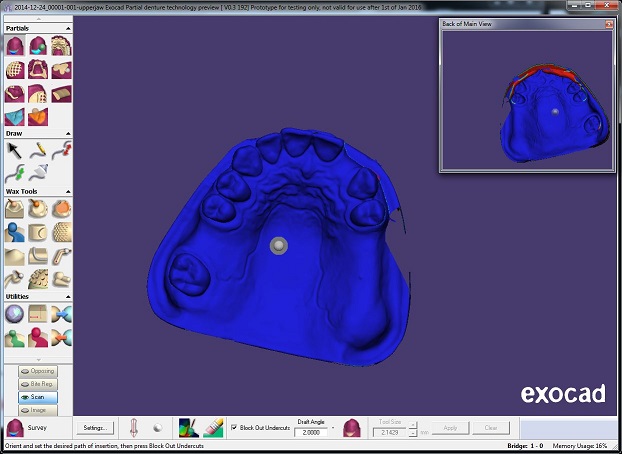Select the plate with mesh partial icon
The image size is (622, 454).
click(38, 94)
